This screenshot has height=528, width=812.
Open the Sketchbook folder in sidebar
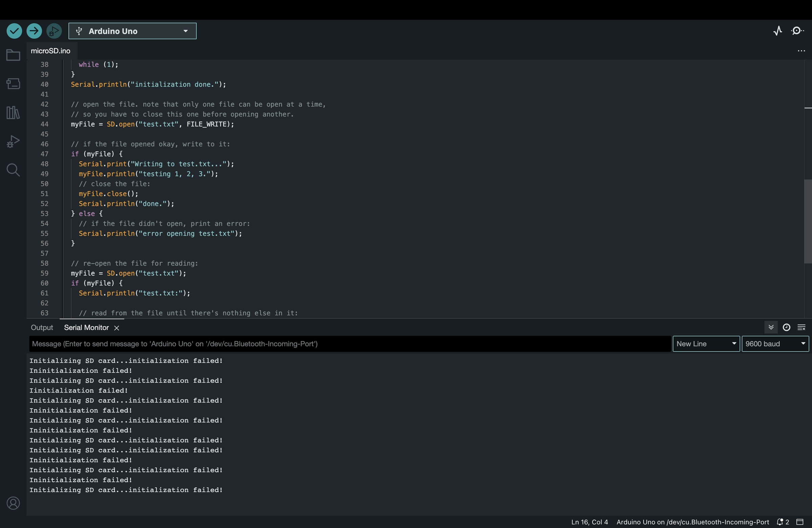click(x=13, y=55)
